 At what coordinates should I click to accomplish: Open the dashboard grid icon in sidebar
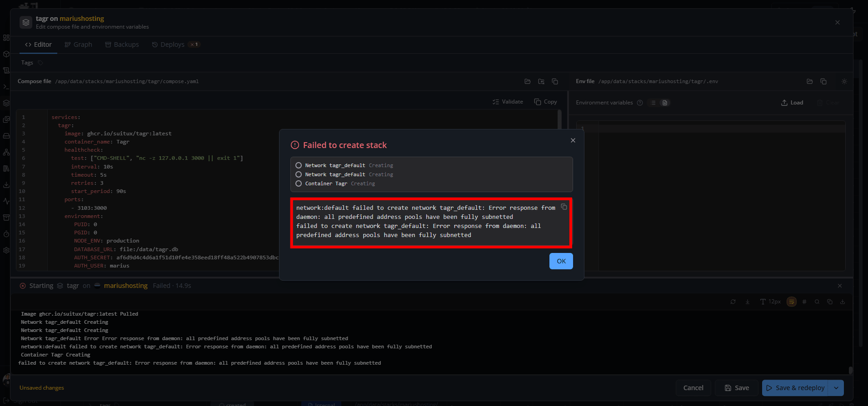point(6,38)
